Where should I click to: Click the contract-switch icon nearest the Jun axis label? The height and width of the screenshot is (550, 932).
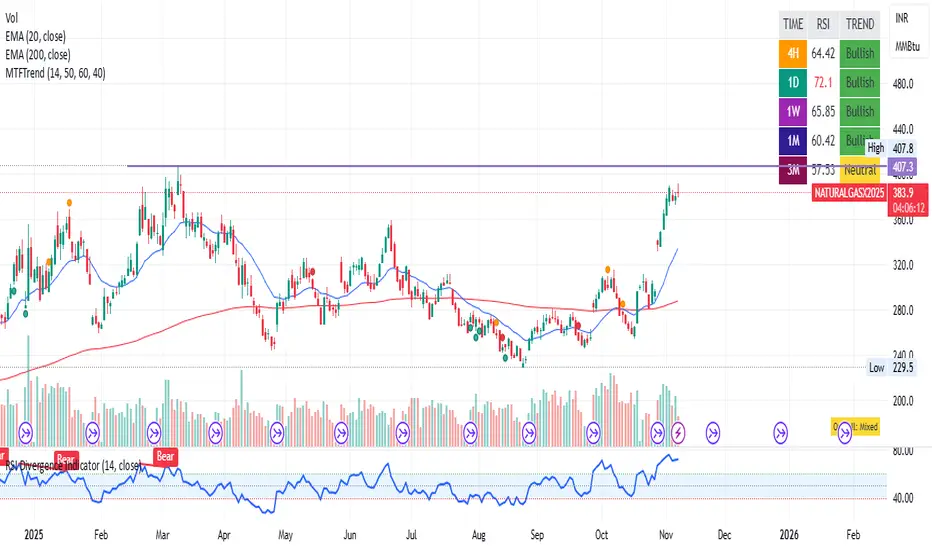pos(341,433)
